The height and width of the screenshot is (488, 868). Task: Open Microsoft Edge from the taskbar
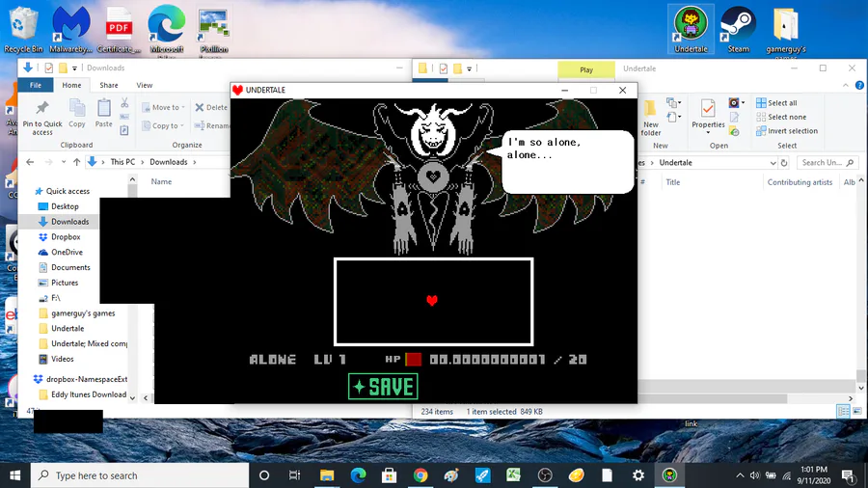tap(358, 475)
